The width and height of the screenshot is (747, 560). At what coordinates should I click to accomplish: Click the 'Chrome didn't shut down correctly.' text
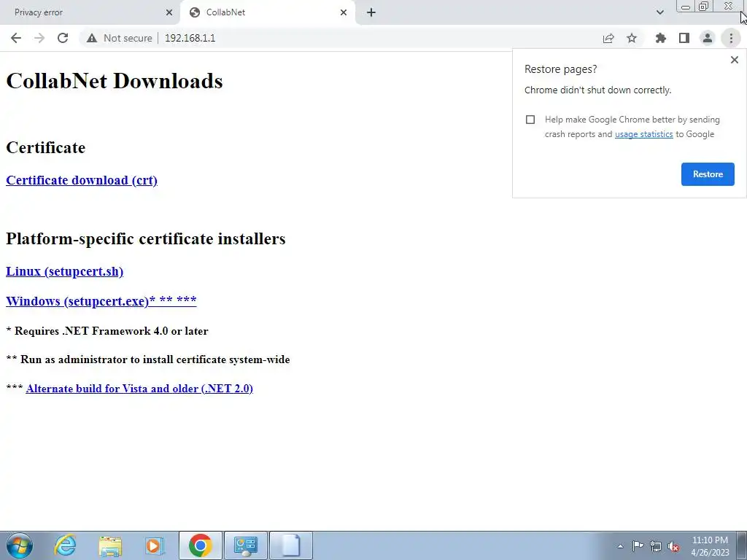tap(598, 90)
